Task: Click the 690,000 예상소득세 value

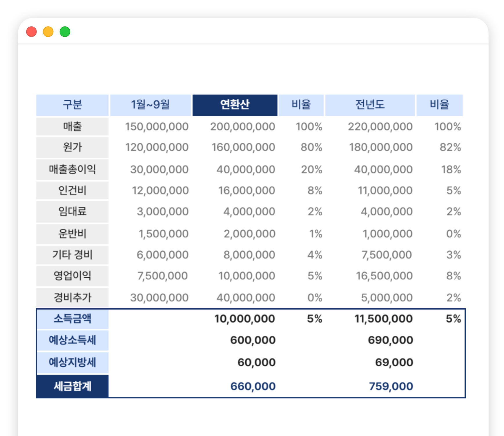Action: [391, 340]
